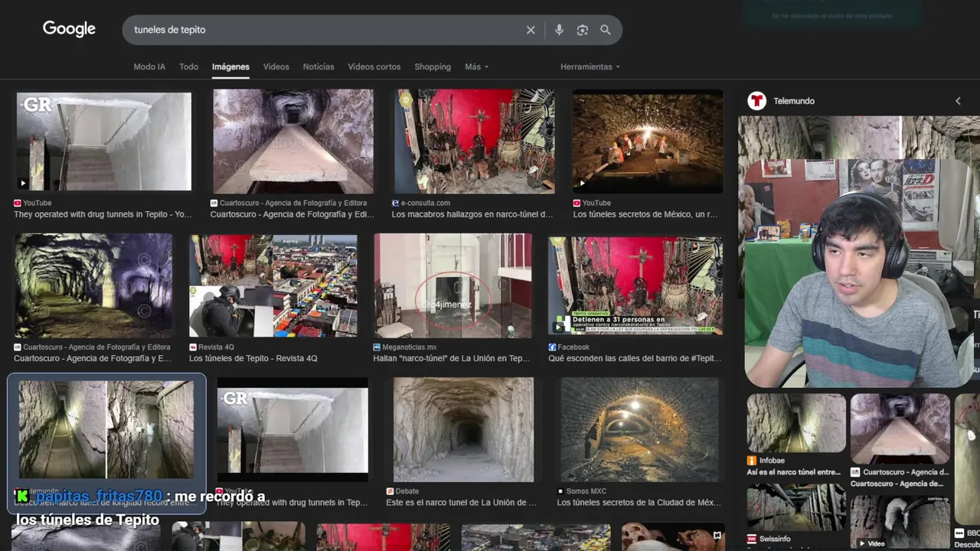Click Revista 4Q source favicon
This screenshot has width=980, height=551.
point(193,347)
